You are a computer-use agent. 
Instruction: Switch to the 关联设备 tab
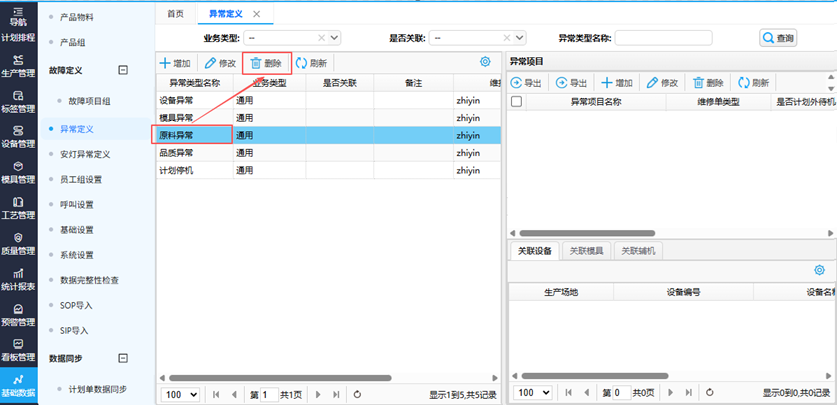coord(534,251)
